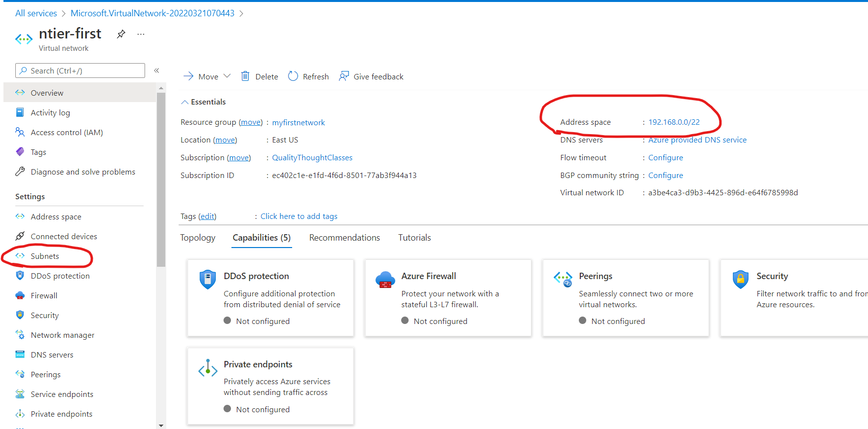Screen dimensions: 868x429
Task: Collapse the sidebar with the double chevron
Action: point(156,71)
